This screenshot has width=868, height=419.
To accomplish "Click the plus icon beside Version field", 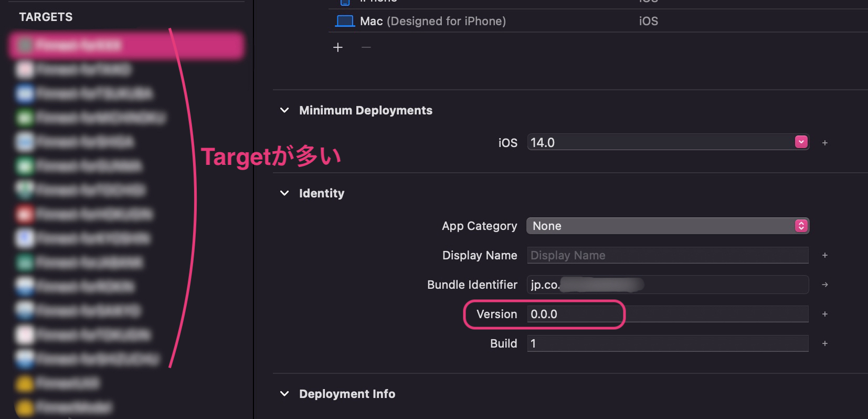I will point(825,314).
